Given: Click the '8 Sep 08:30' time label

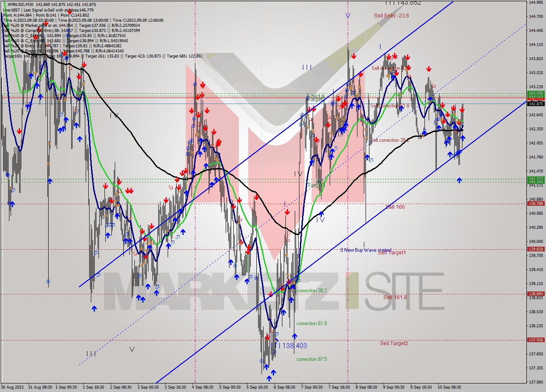Looking at the screenshot, I should point(366,387).
